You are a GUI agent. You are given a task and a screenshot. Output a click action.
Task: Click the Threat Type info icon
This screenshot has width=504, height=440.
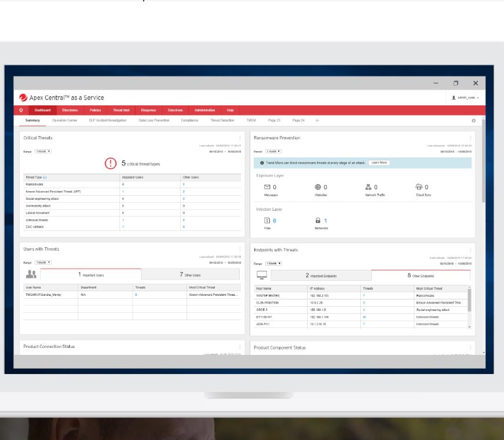click(x=45, y=177)
